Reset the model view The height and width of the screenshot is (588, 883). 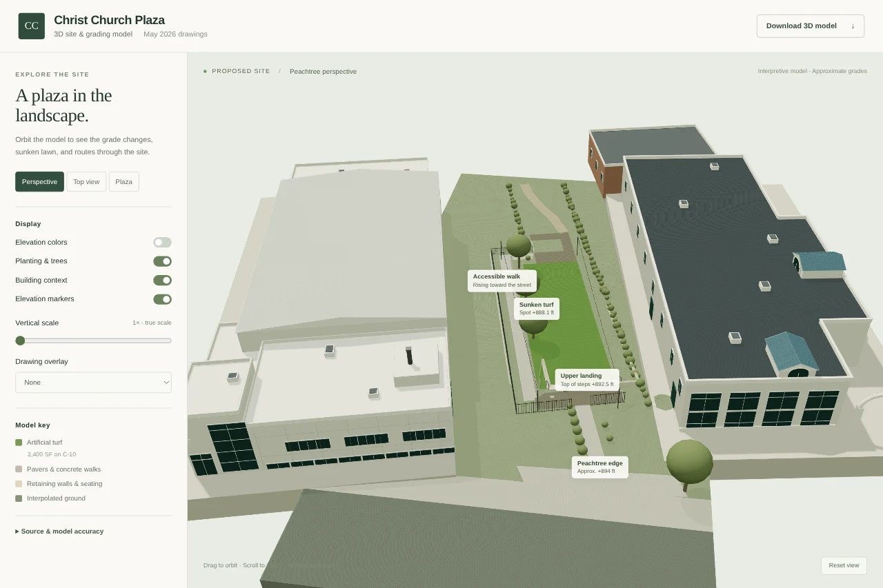coord(844,565)
